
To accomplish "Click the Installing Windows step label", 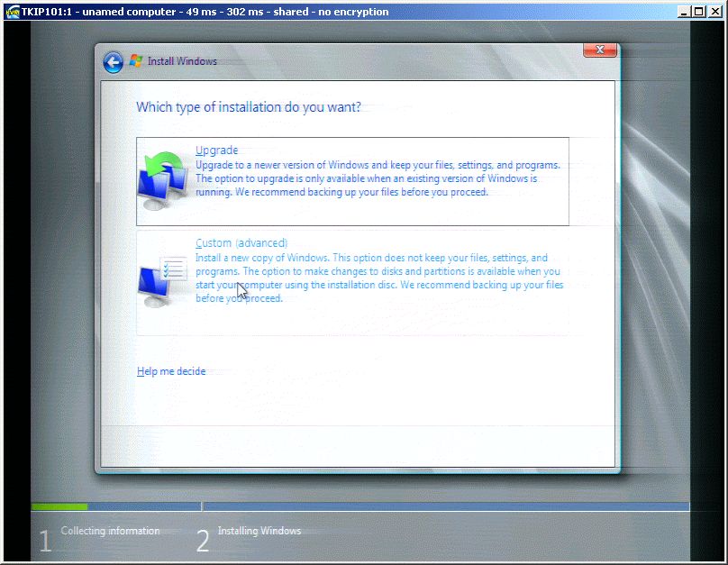I will point(259,531).
